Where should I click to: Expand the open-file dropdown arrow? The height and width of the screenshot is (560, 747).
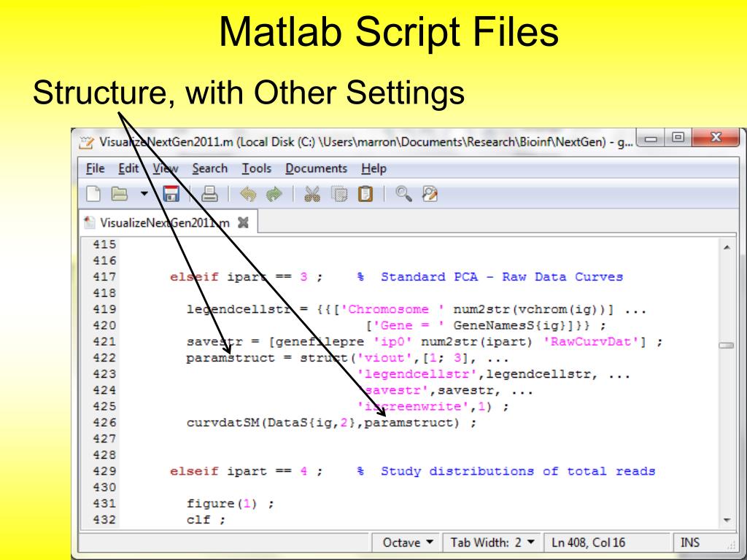coord(144,194)
